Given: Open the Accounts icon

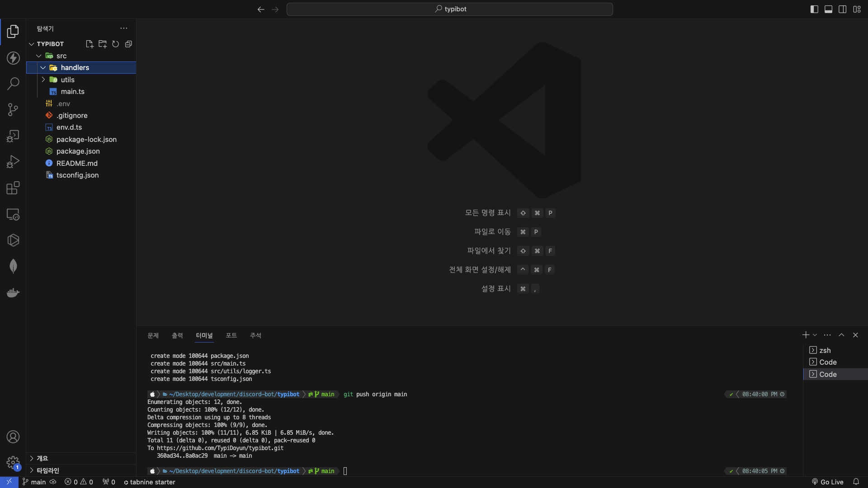Looking at the screenshot, I should pos(13,437).
